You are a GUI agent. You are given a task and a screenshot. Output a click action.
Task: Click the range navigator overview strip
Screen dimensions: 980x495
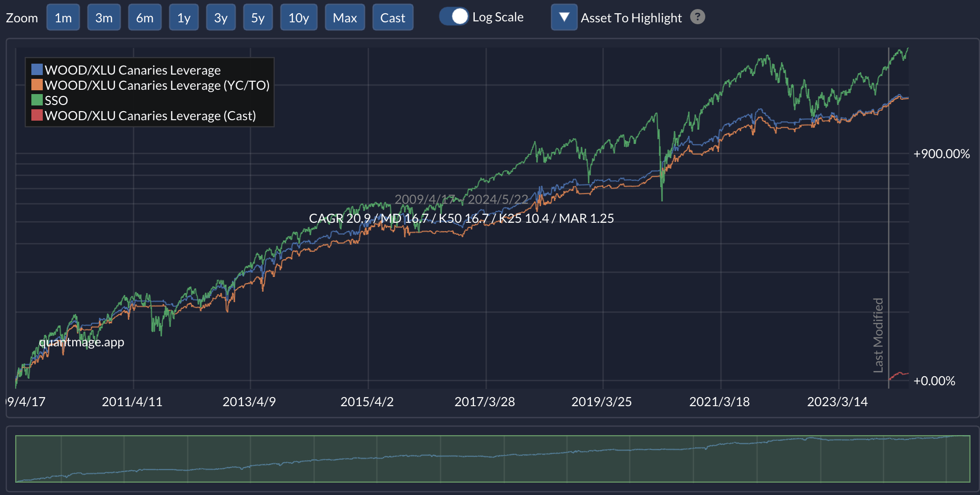493,459
